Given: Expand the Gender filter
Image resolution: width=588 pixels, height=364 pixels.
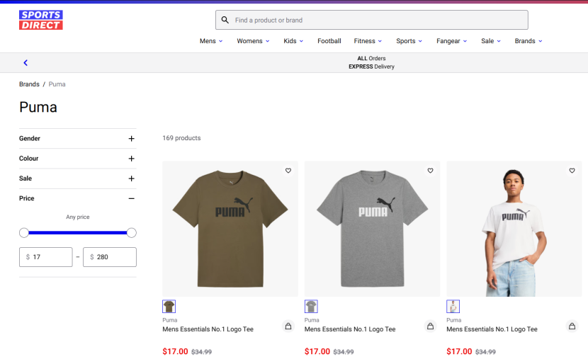Looking at the screenshot, I should 131,139.
